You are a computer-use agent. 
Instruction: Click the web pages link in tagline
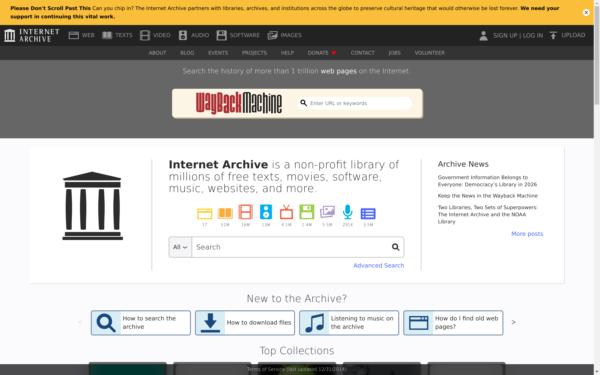(x=339, y=71)
